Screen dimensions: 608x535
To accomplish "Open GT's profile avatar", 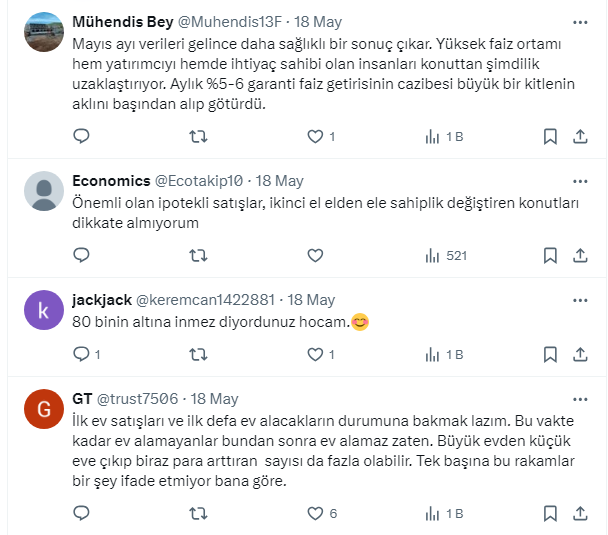I will click(x=43, y=410).
